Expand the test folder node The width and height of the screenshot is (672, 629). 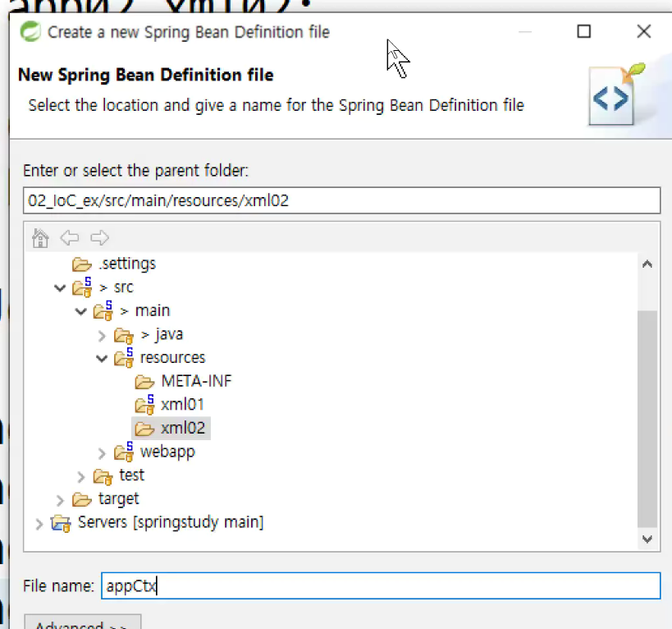tap(81, 476)
